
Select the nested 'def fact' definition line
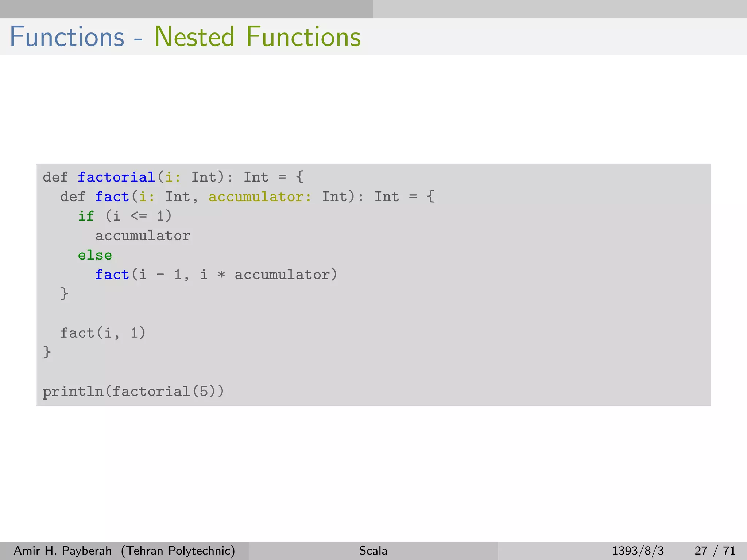click(x=247, y=197)
